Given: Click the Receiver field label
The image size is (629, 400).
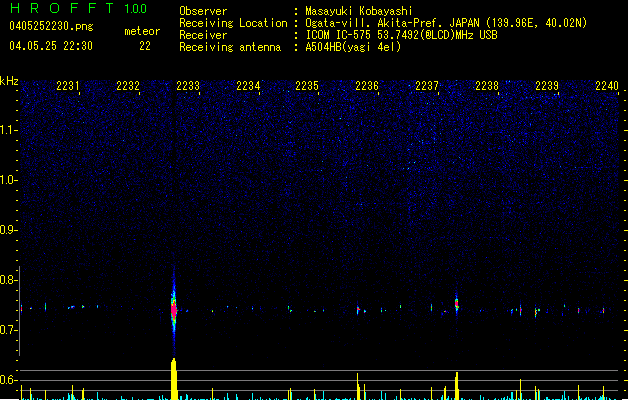Looking at the screenshot, I should (203, 35).
